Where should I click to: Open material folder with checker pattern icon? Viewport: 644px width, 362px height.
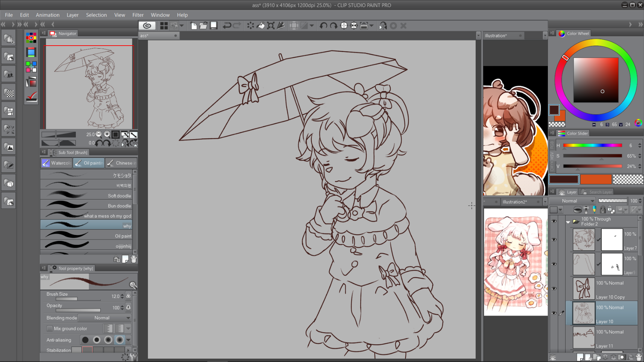[x=9, y=93]
